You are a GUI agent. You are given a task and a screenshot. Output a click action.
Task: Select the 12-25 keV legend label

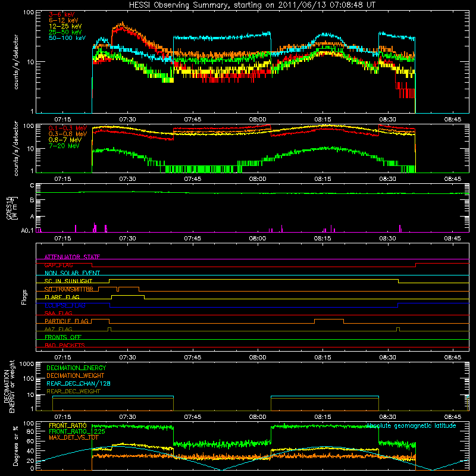click(65, 26)
